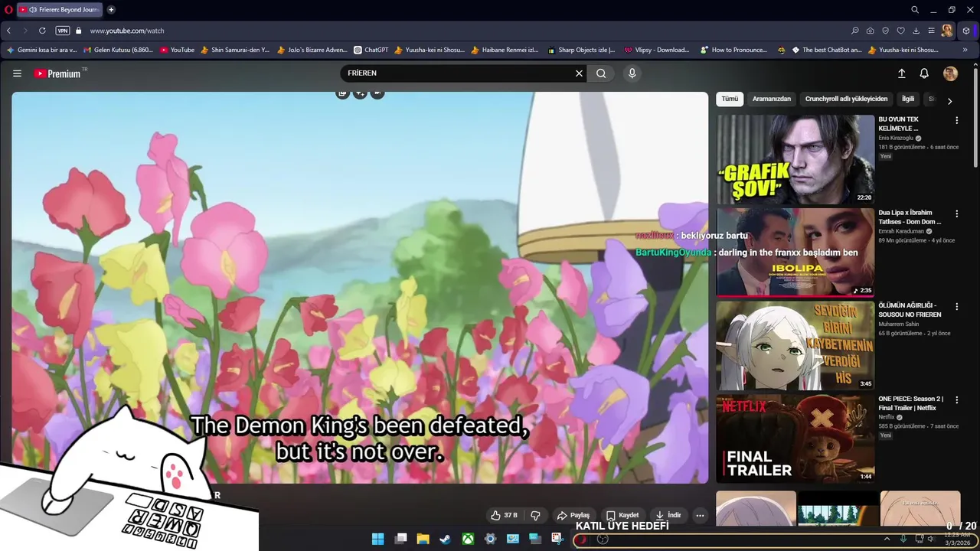Open the YouTube hamburger guide menu

(x=17, y=73)
